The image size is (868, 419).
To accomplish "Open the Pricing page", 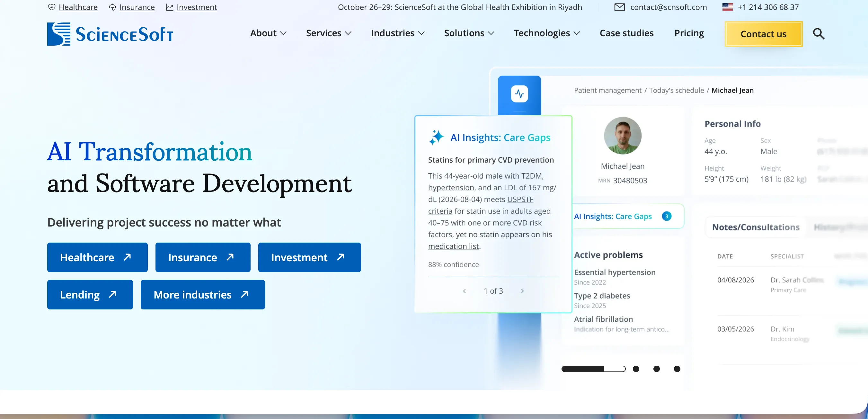I will click(689, 33).
